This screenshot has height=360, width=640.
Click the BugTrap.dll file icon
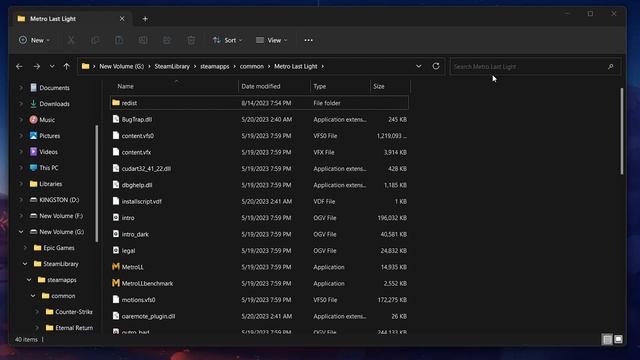[116, 119]
